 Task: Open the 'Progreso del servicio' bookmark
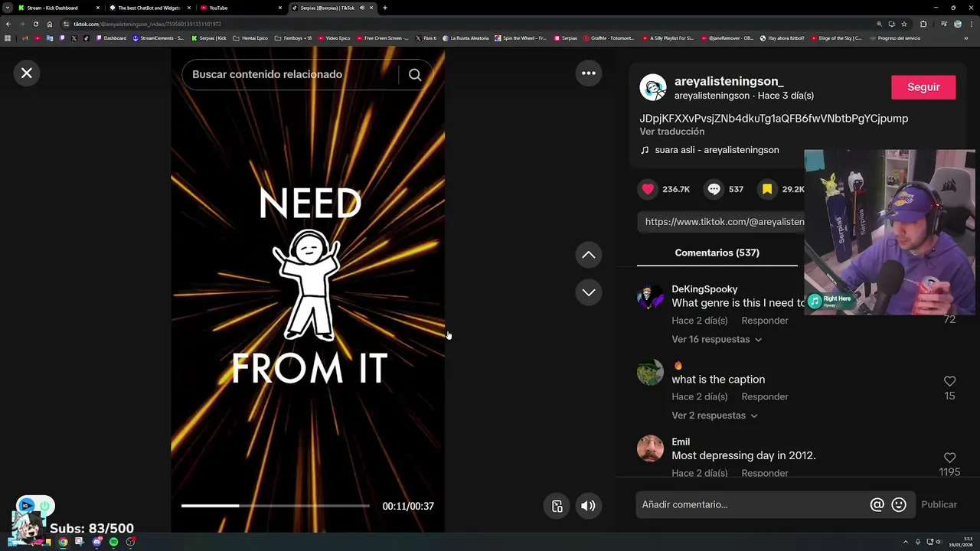(x=895, y=38)
